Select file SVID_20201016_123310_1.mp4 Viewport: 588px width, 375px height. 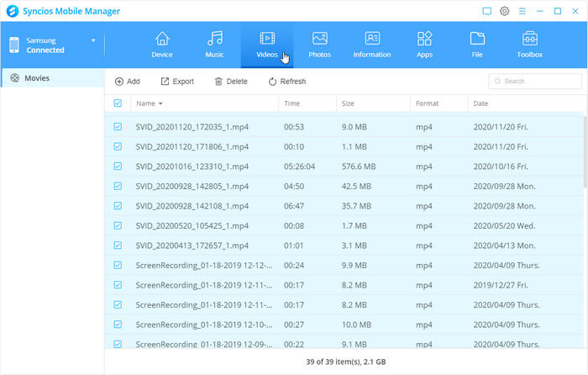point(192,166)
